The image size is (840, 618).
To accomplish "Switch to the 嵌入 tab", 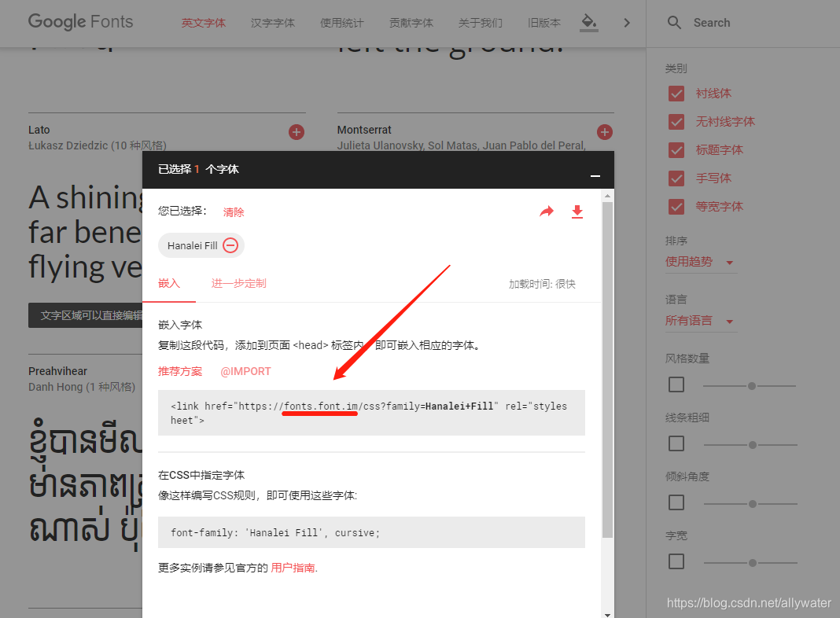I will 169,283.
